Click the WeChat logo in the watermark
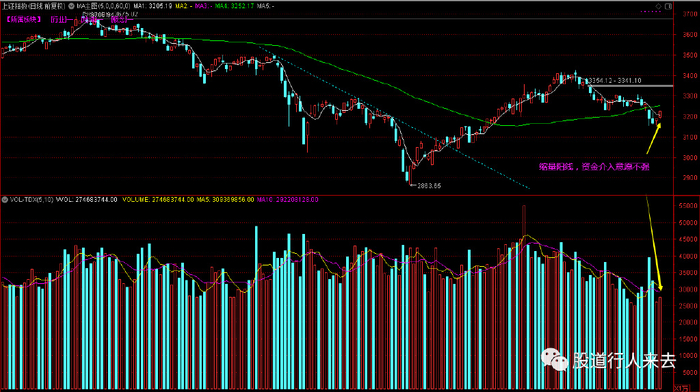This screenshot has width=700, height=392. click(554, 360)
